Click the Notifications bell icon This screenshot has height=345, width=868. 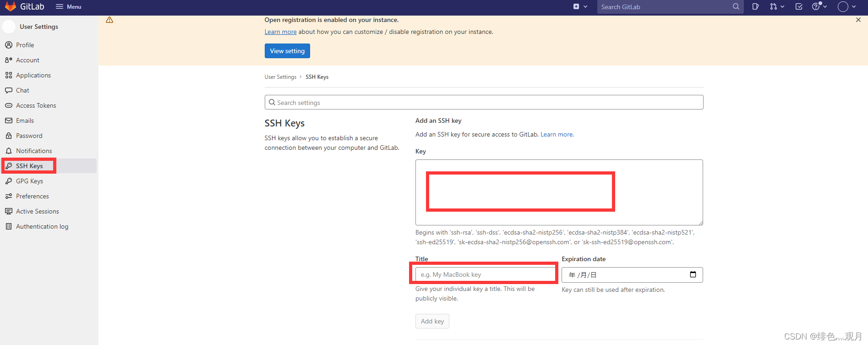coord(9,151)
